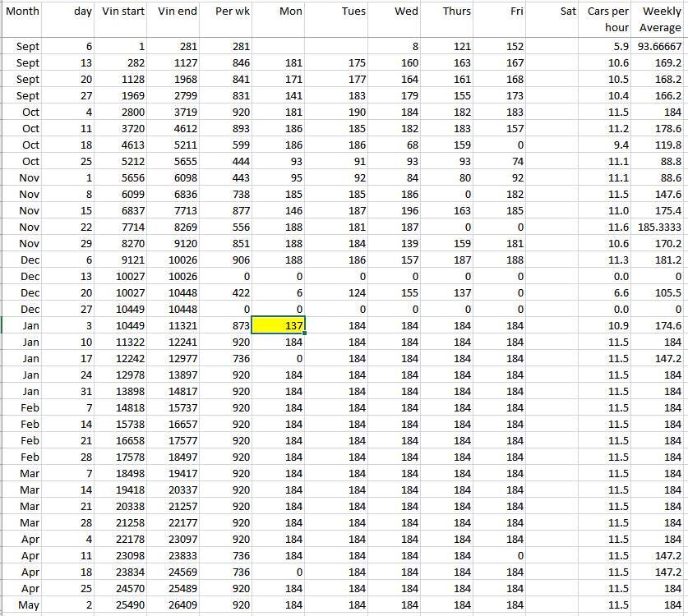Select the Vin end cell 26409
The height and width of the screenshot is (616, 688).
tap(177, 605)
